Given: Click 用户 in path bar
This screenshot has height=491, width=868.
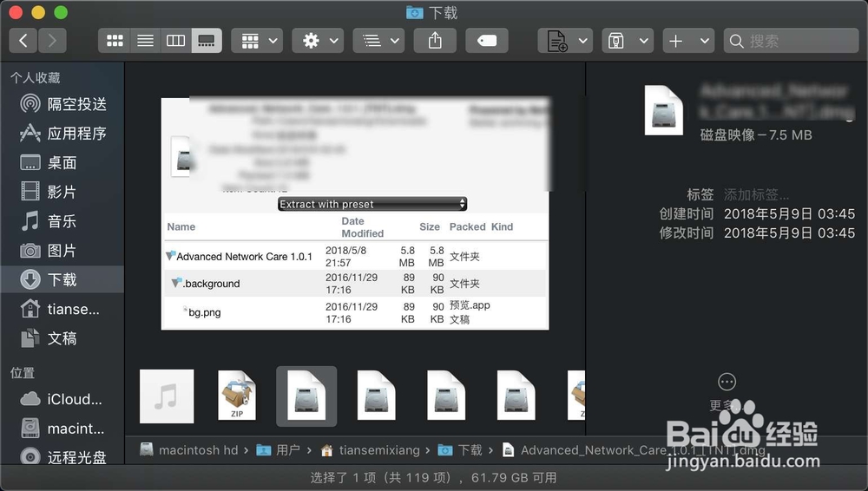Looking at the screenshot, I should (279, 450).
